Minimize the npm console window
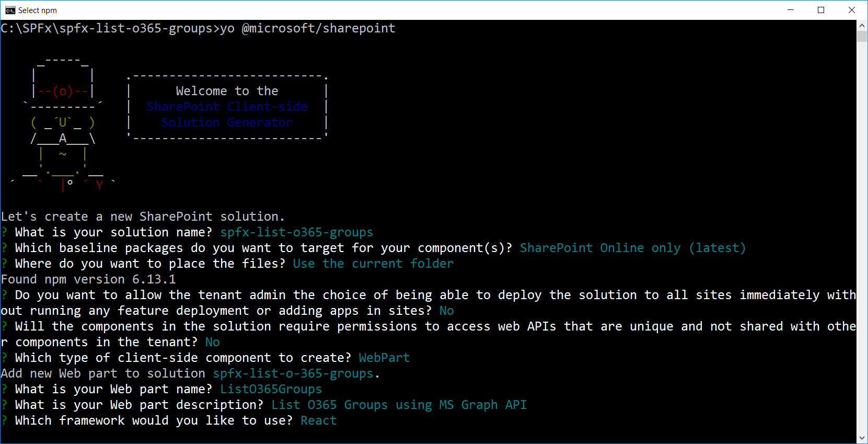 click(x=791, y=10)
